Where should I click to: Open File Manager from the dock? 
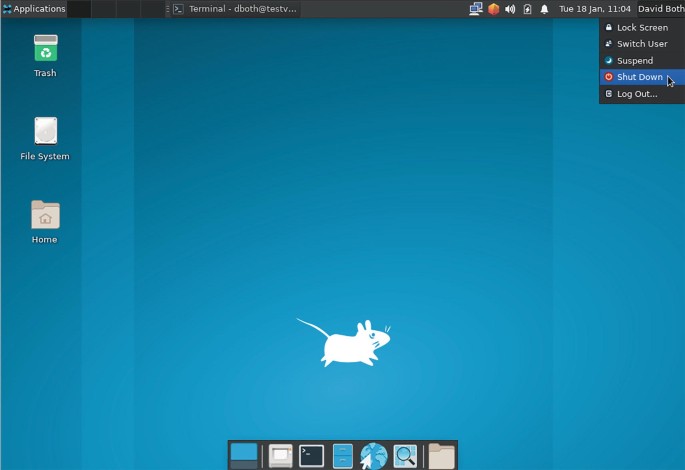click(343, 456)
